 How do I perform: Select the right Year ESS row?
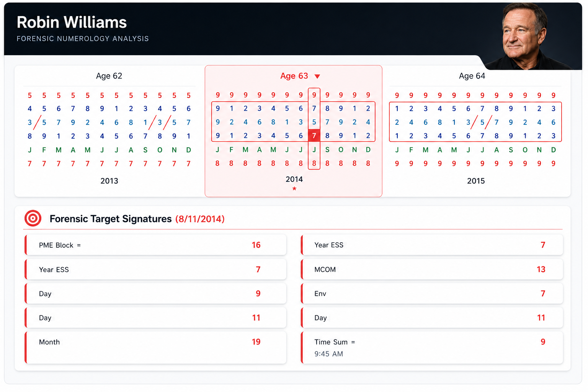432,245
